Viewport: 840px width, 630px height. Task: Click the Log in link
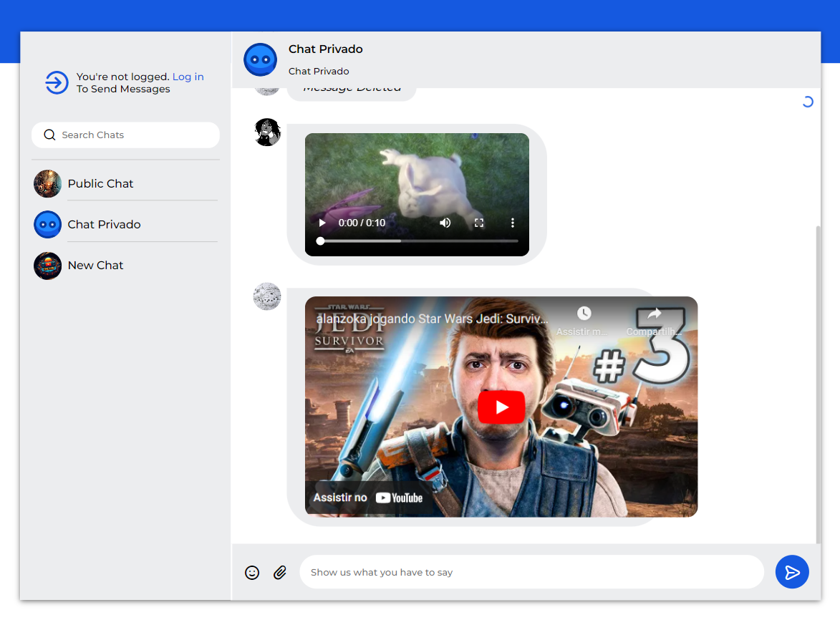(x=188, y=77)
